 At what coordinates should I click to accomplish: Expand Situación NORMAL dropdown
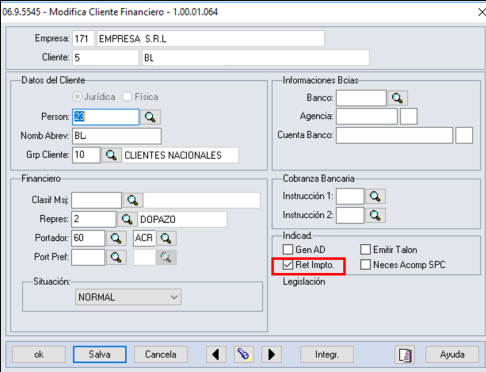pos(128,297)
